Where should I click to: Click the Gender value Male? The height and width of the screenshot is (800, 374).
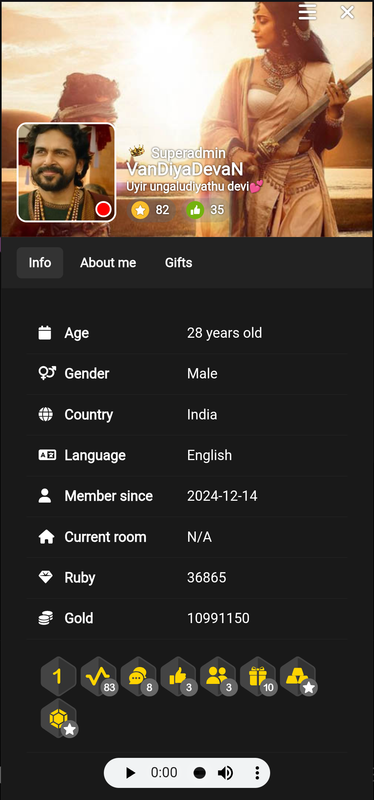[202, 373]
